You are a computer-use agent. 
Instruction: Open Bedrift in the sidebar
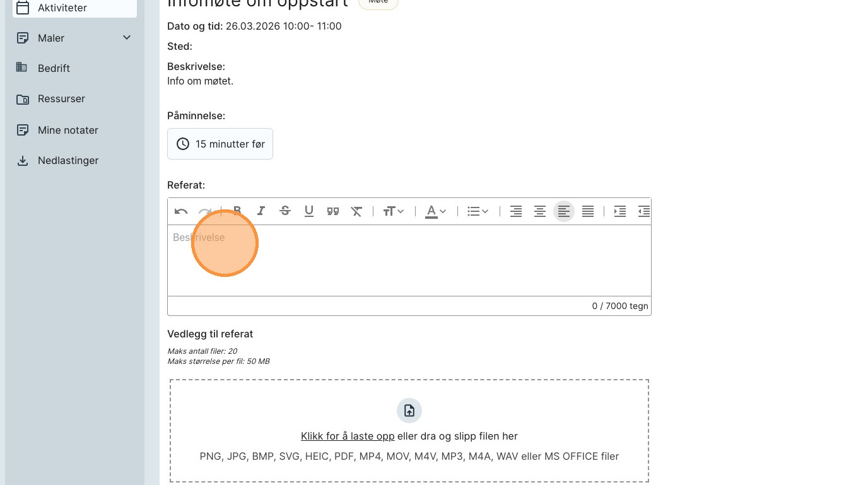point(54,68)
